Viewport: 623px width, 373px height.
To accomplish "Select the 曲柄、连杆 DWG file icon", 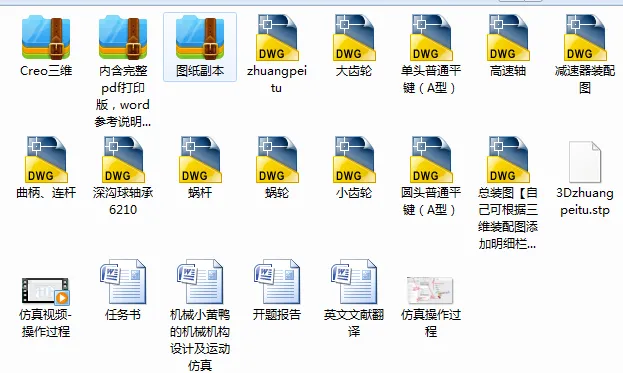I will 46,160.
